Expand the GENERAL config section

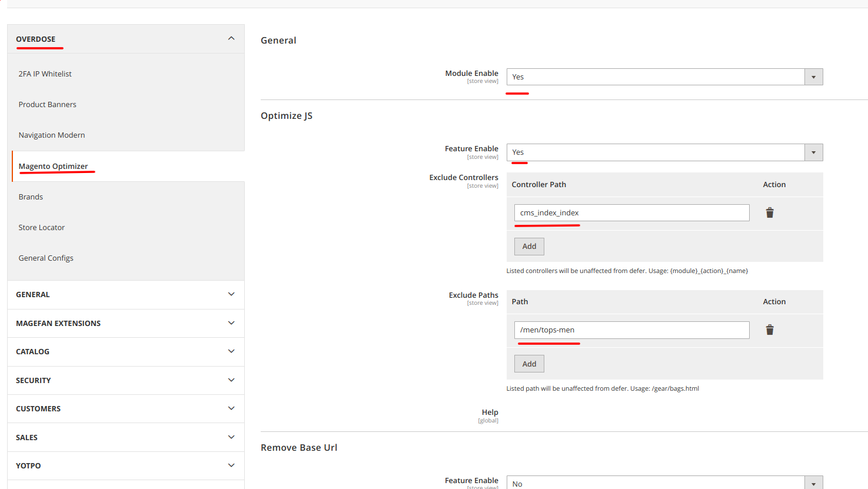click(x=125, y=294)
